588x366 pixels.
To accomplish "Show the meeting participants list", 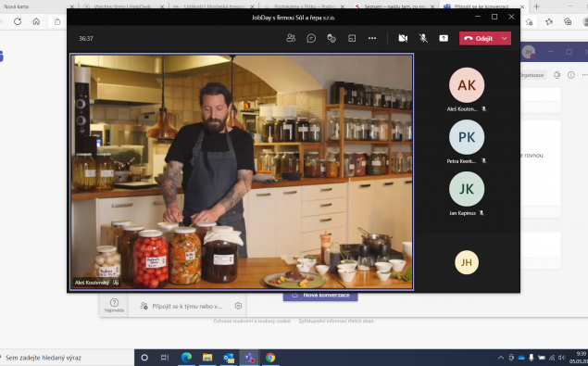I will [291, 38].
